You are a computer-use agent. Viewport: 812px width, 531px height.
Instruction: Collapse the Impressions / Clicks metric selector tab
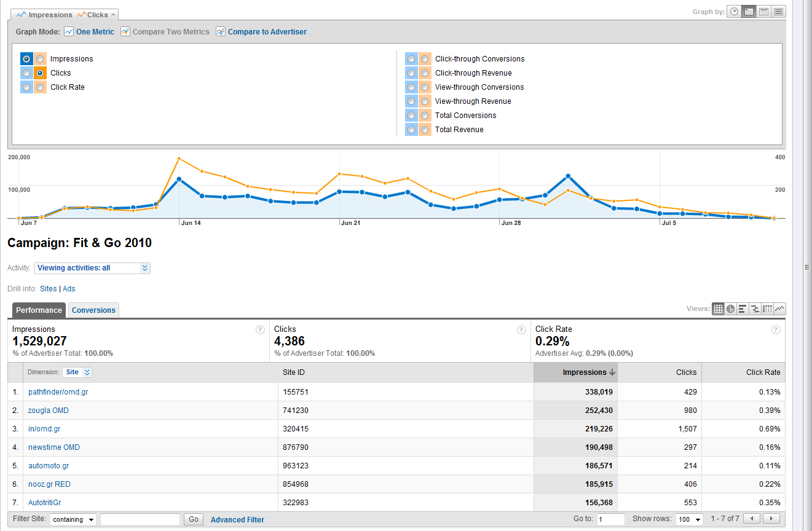tap(113, 15)
